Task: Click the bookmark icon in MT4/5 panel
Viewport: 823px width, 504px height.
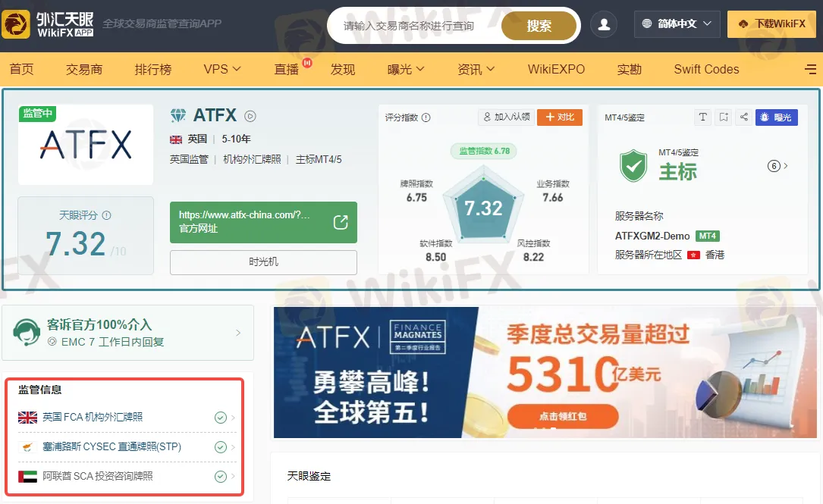Action: 724,117
